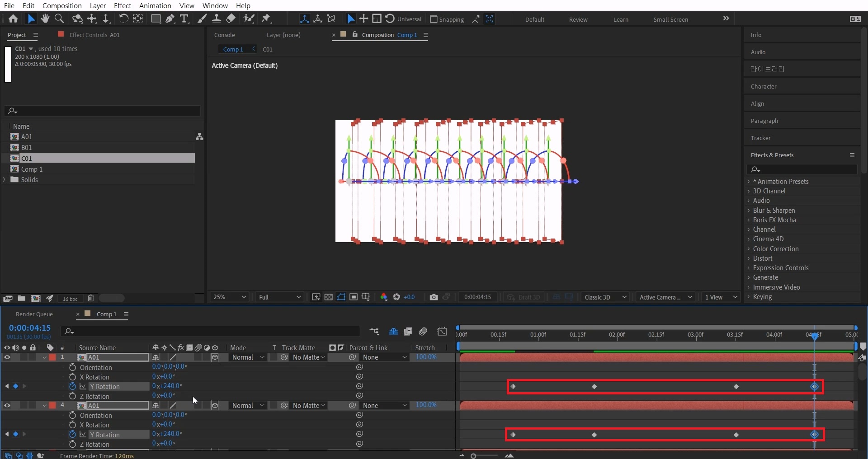Screen dimensions: 868x459
Task: Open layer 1 Normal blend mode dropdown
Action: point(248,357)
